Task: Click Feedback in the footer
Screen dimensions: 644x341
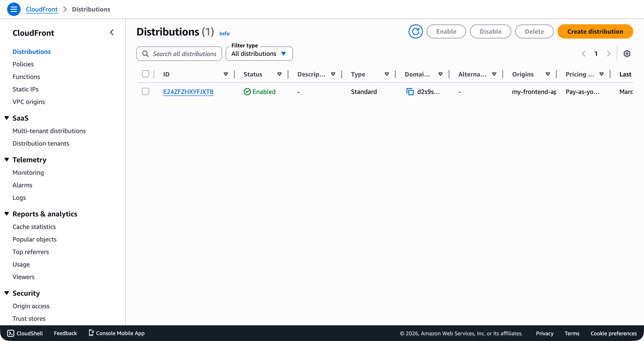Action: pyautogui.click(x=65, y=333)
